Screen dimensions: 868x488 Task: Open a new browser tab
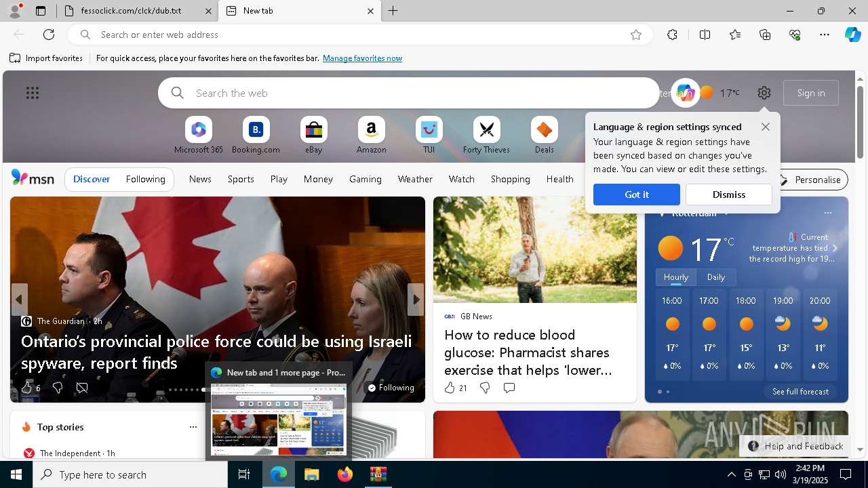[393, 11]
